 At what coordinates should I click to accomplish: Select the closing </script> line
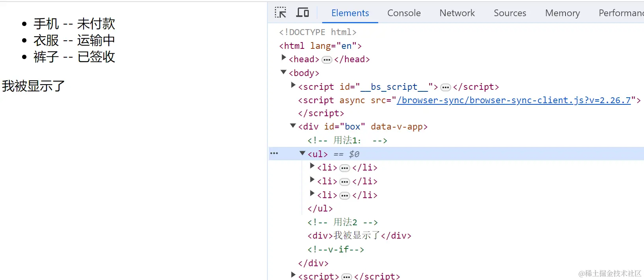(x=321, y=113)
